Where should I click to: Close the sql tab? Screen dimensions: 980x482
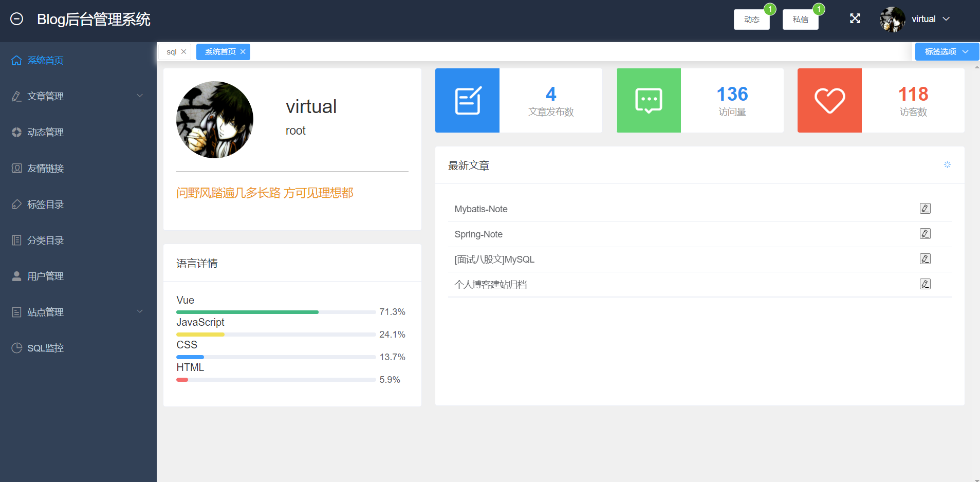(183, 52)
